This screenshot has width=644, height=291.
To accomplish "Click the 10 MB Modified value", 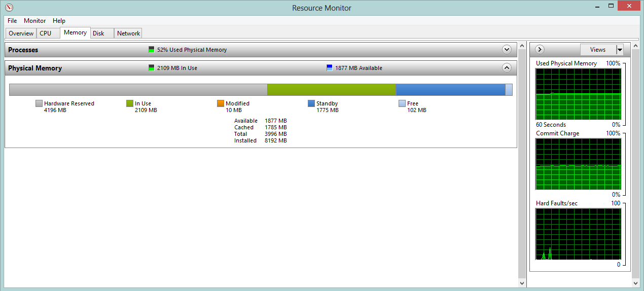I will tap(234, 110).
